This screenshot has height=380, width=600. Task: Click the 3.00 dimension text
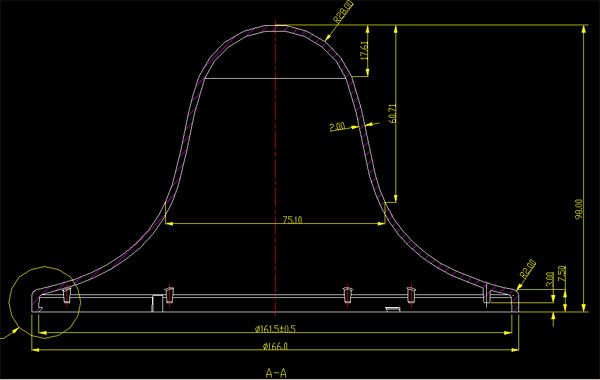tap(549, 279)
